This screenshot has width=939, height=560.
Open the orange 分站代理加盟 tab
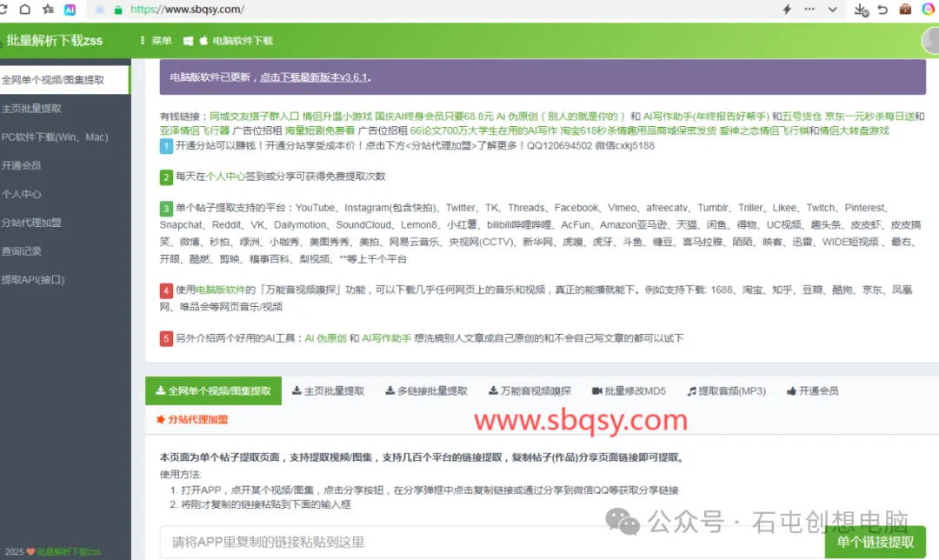click(192, 420)
